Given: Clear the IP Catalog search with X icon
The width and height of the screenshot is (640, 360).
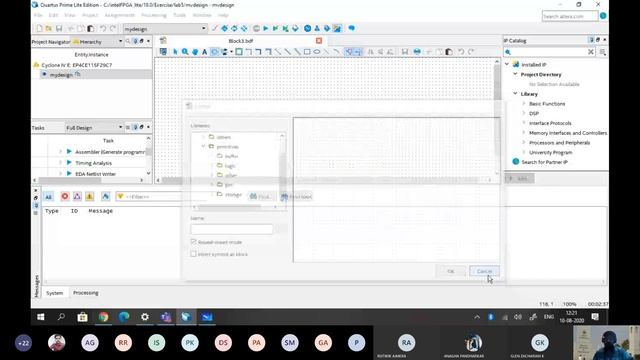Looking at the screenshot, I should [591, 52].
